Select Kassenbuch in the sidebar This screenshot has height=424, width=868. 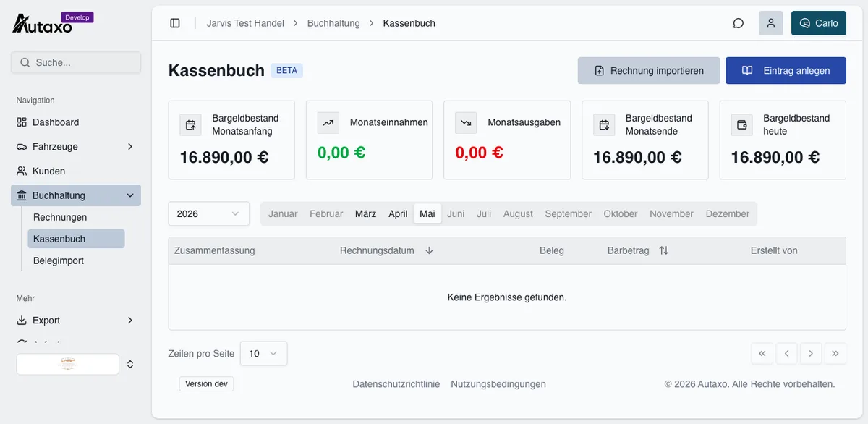76,239
